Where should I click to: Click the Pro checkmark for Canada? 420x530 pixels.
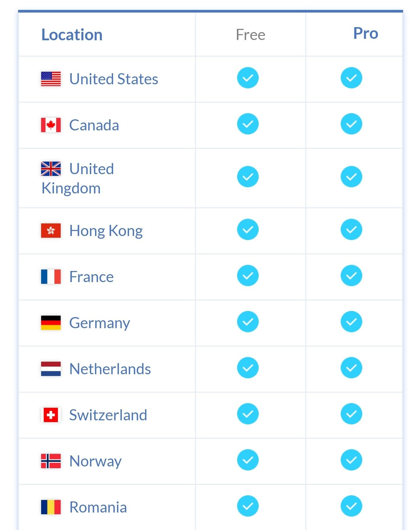[x=351, y=124]
